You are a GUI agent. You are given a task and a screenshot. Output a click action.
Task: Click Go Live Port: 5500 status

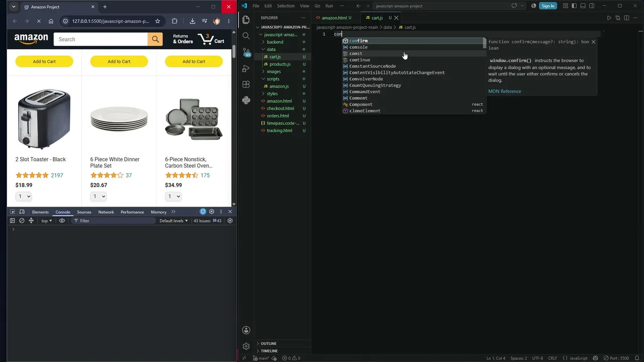click(x=617, y=358)
